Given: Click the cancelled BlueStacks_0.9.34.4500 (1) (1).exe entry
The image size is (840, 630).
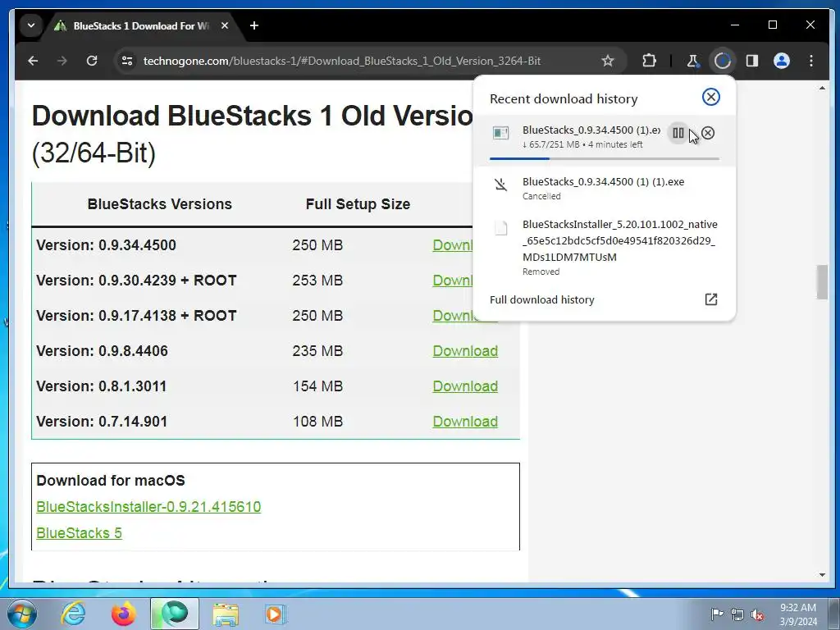Looking at the screenshot, I should [605, 188].
